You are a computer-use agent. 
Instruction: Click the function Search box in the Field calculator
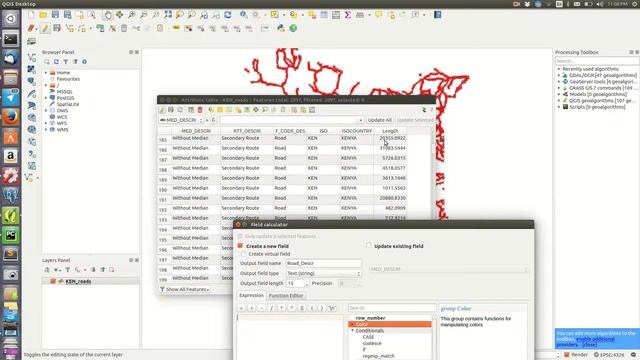coord(392,308)
